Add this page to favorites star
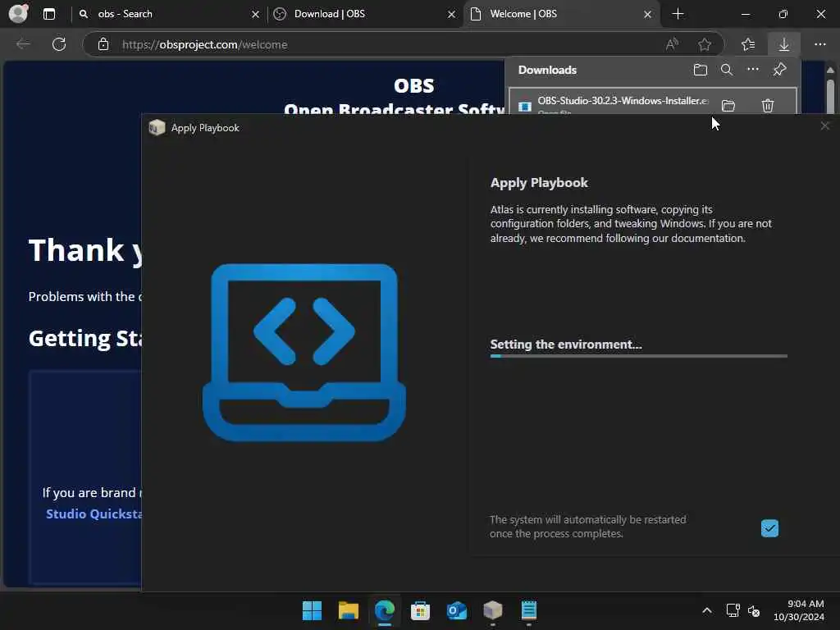The width and height of the screenshot is (840, 630). tap(704, 44)
